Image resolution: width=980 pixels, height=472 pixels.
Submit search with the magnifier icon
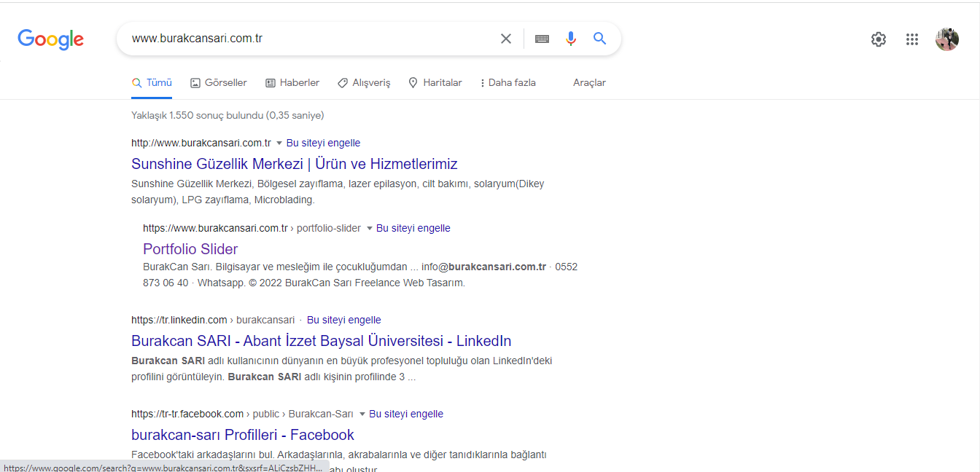600,39
